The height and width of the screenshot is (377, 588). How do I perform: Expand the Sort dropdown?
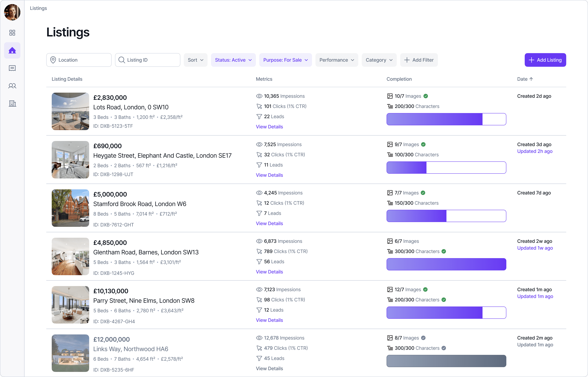point(195,60)
